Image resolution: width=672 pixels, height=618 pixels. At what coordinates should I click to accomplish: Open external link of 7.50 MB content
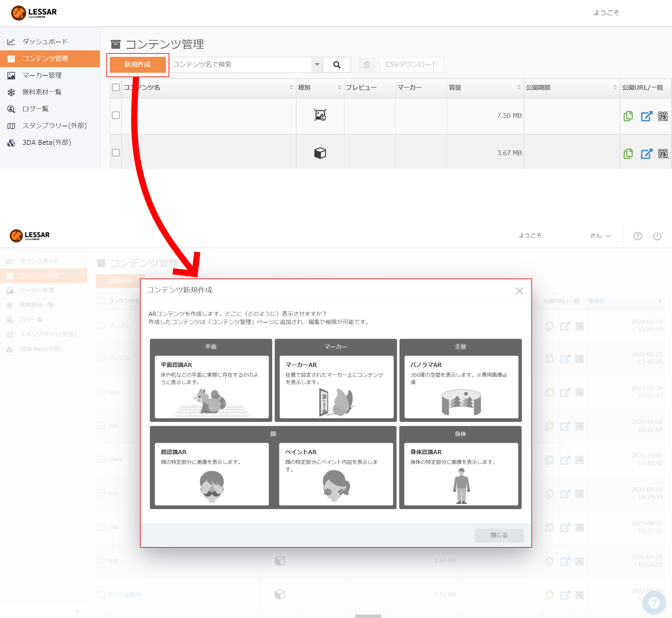click(x=646, y=116)
